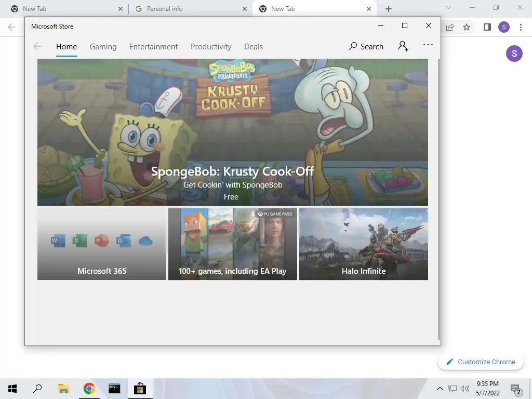Minimize the Microsoft Store window

click(381, 26)
